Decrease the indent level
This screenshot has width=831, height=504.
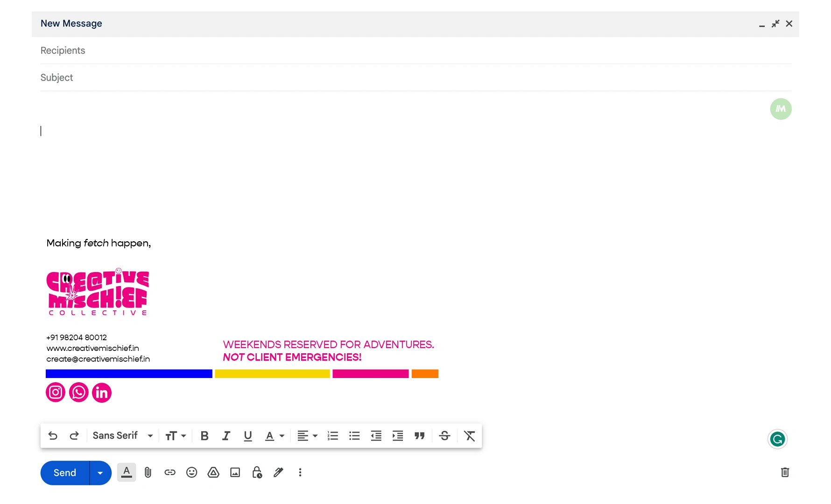pyautogui.click(x=376, y=436)
